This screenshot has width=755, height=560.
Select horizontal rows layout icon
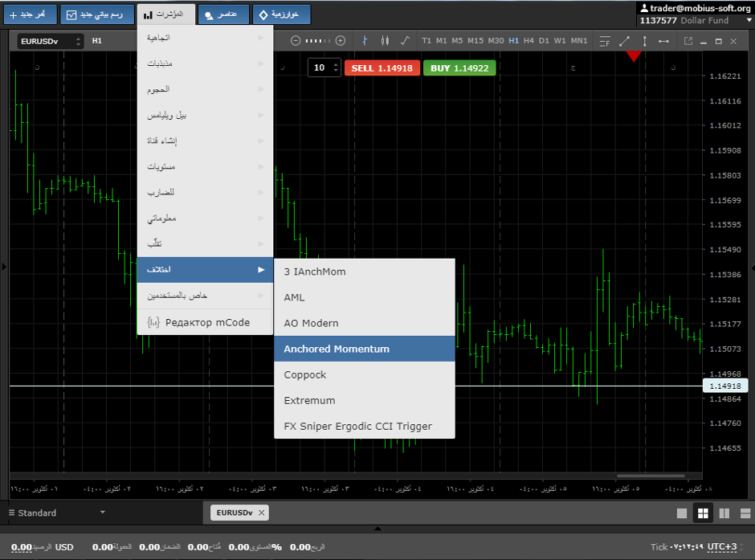745,513
